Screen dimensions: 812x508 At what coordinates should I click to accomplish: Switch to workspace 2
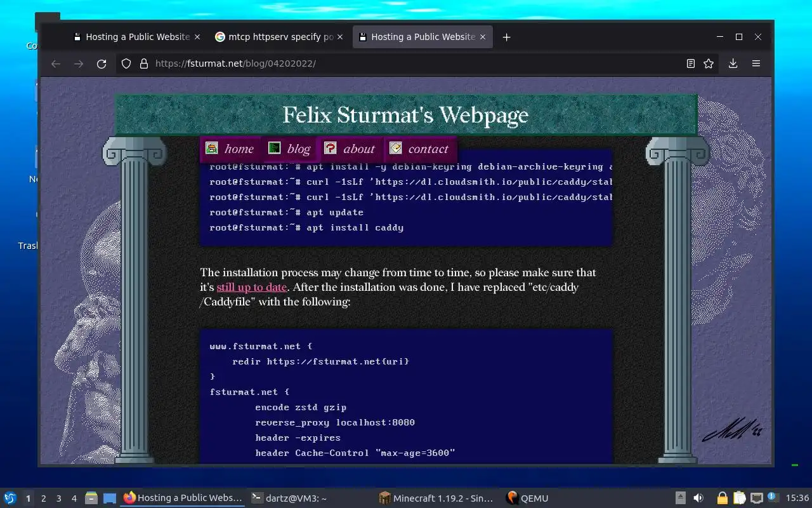[44, 498]
